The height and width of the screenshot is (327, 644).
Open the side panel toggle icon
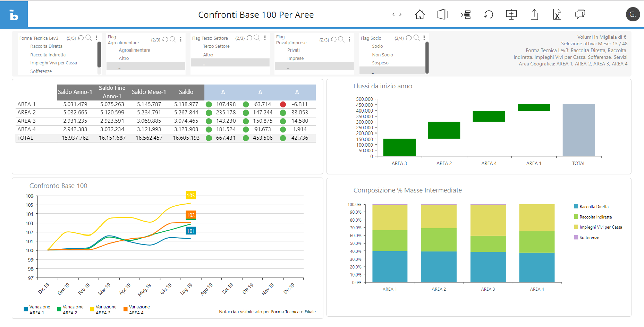[442, 15]
